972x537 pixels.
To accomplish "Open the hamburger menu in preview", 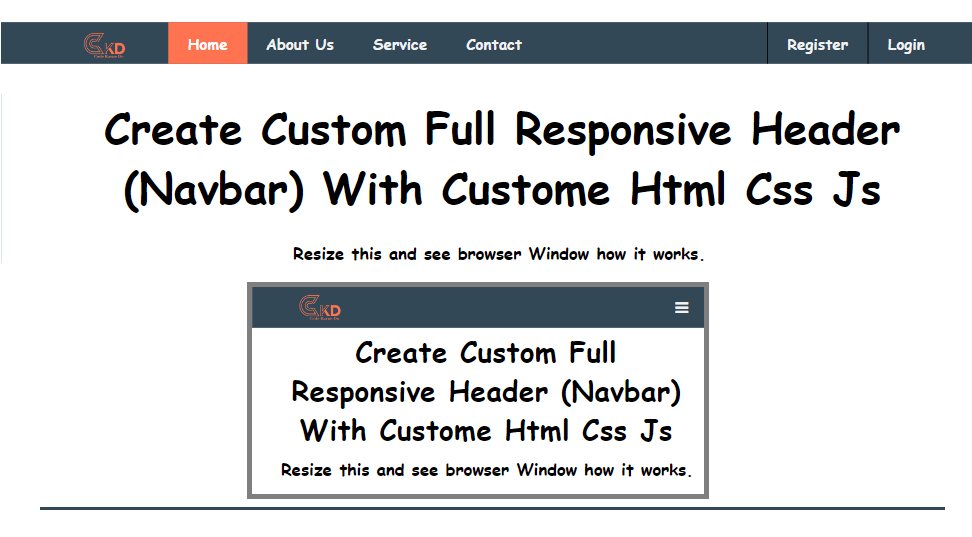I will click(682, 308).
